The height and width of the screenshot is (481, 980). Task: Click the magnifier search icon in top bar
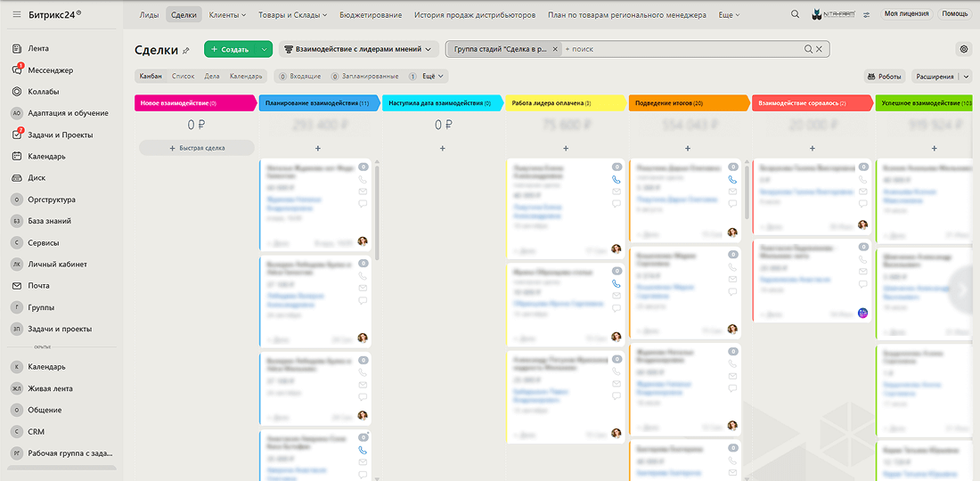[795, 14]
